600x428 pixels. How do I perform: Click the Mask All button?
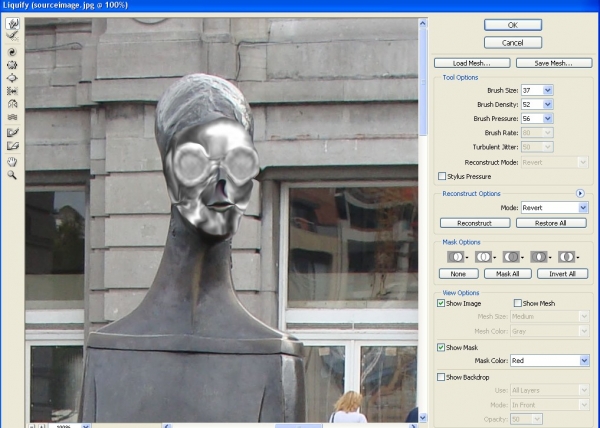click(508, 274)
